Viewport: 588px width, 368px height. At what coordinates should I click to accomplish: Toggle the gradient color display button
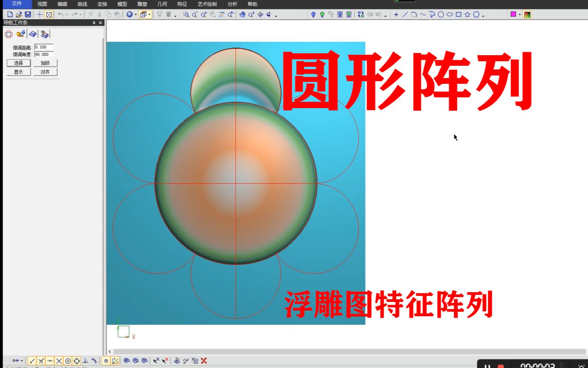527,14
